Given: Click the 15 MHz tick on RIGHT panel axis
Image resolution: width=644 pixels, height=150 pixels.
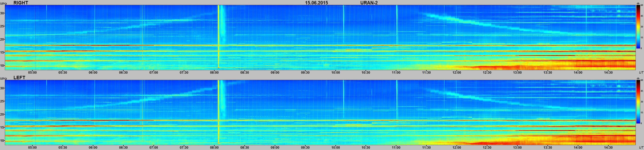Looking at the screenshot, I should pyautogui.click(x=2, y=52).
